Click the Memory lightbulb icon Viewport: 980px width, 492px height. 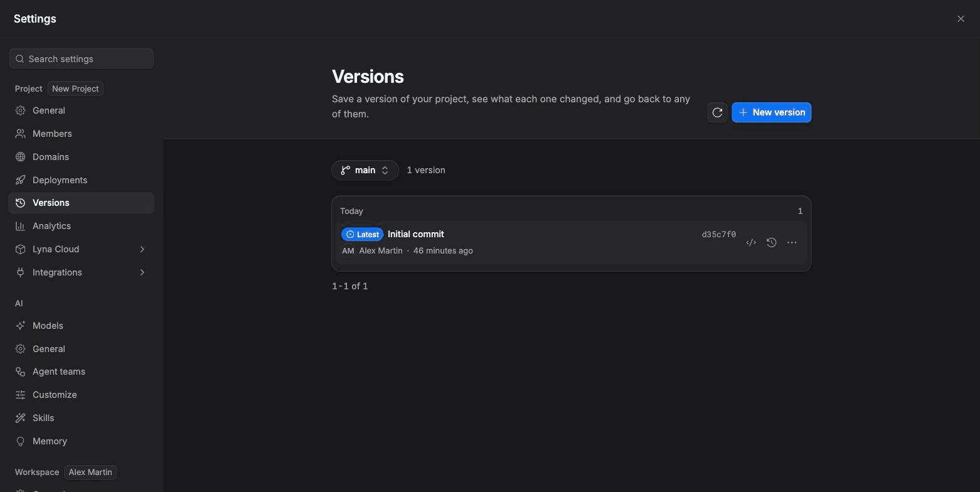click(20, 441)
